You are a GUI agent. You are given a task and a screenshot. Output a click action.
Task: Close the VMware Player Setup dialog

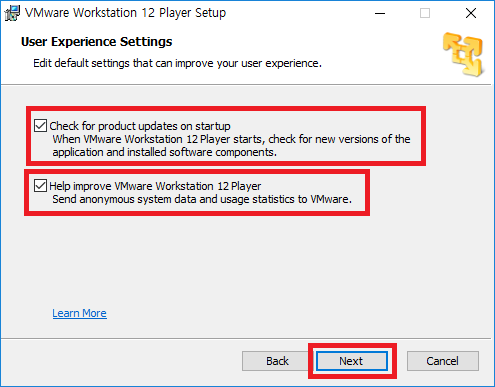pos(471,13)
